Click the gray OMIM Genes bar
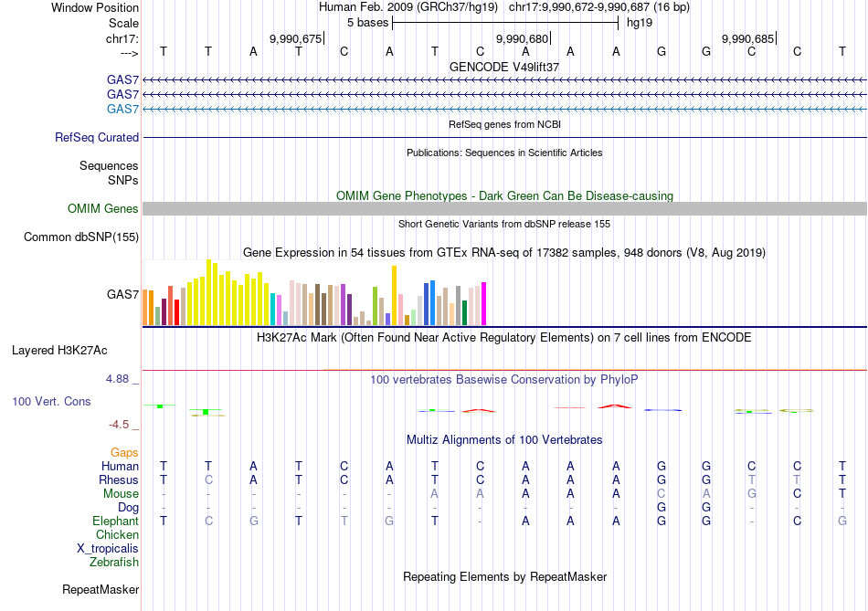868x611 pixels. pos(504,208)
